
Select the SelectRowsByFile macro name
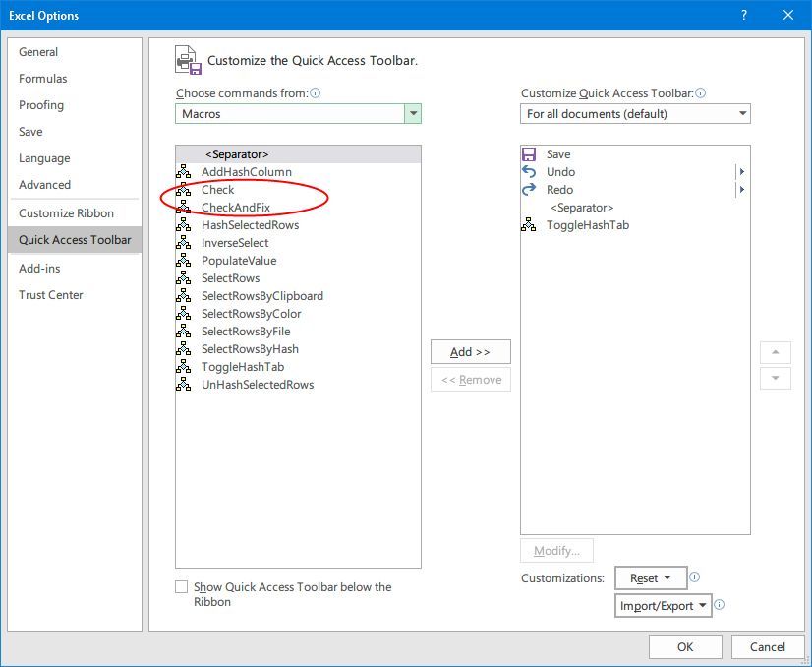click(x=246, y=331)
